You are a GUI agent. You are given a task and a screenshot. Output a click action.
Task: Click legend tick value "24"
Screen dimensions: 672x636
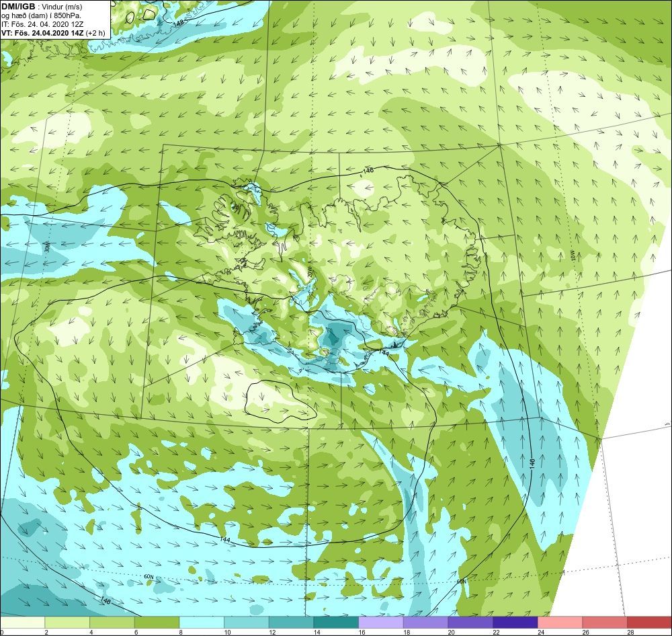(540, 632)
